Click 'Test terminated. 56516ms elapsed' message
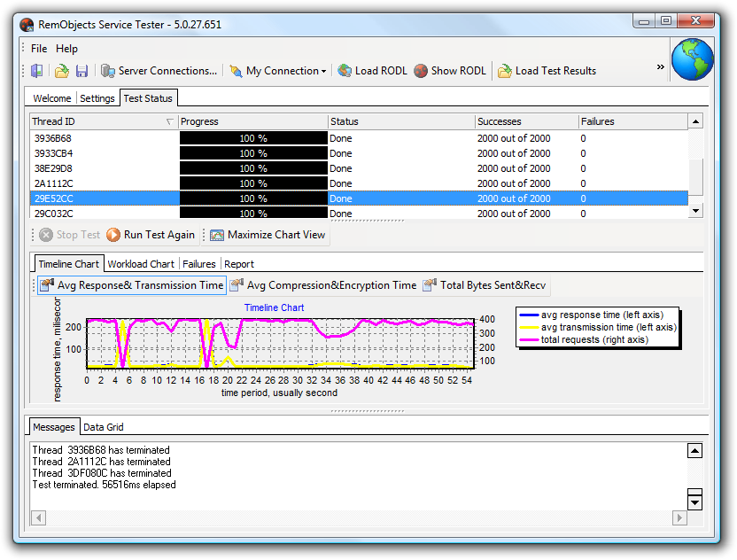The width and height of the screenshot is (737, 560). click(x=104, y=485)
